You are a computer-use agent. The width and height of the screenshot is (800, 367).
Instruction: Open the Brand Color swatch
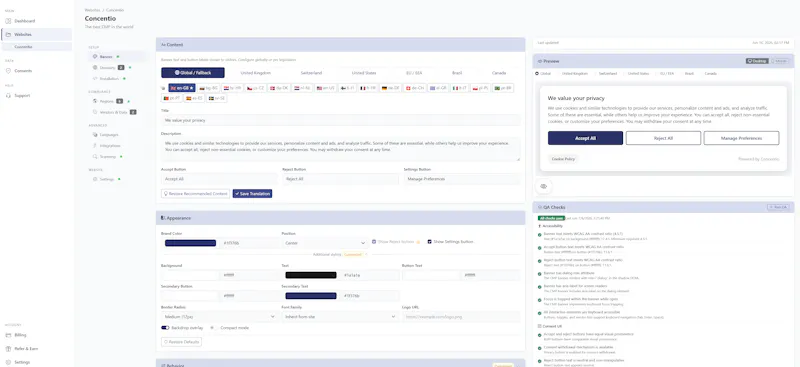point(190,243)
